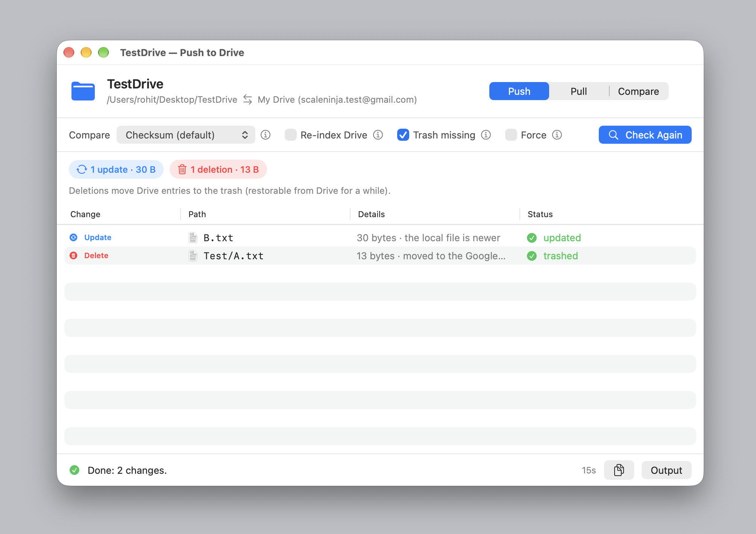This screenshot has height=534, width=756.
Task: Click '30 bytes · the local file is newer'
Action: (428, 238)
